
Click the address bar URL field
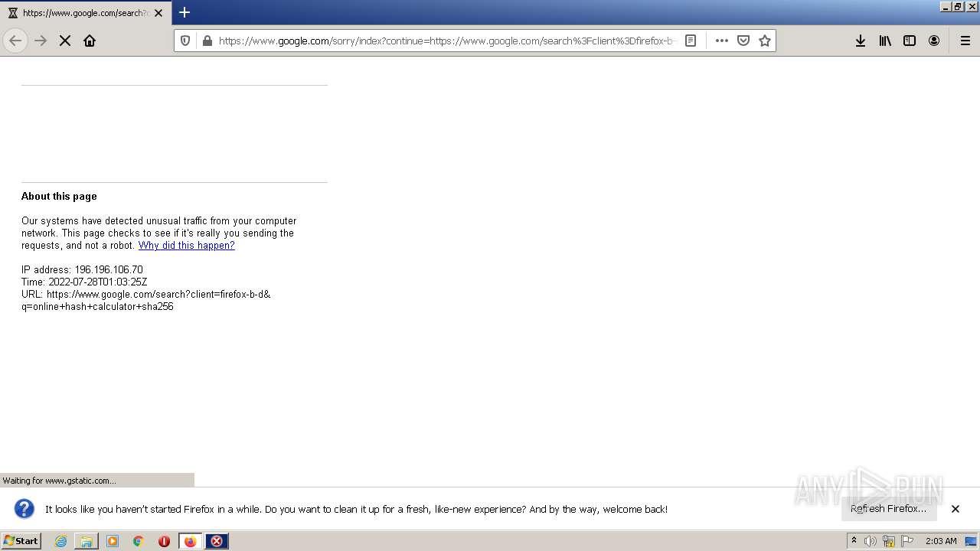[x=447, y=41]
